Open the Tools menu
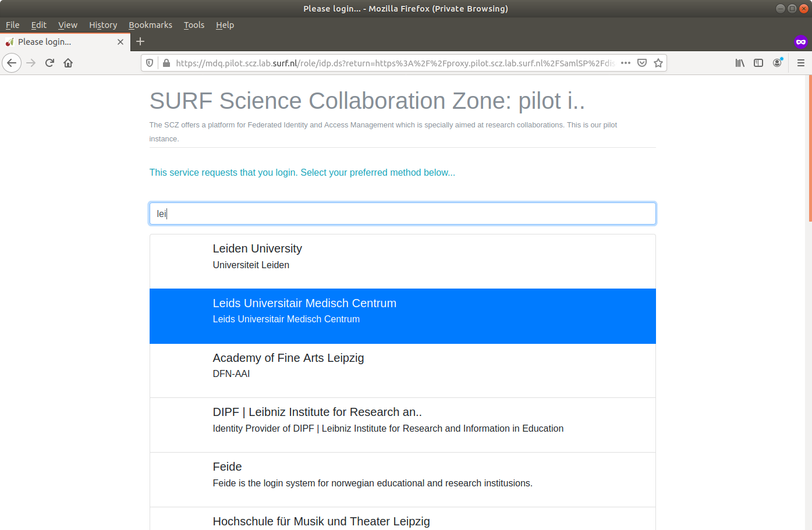 pos(194,25)
